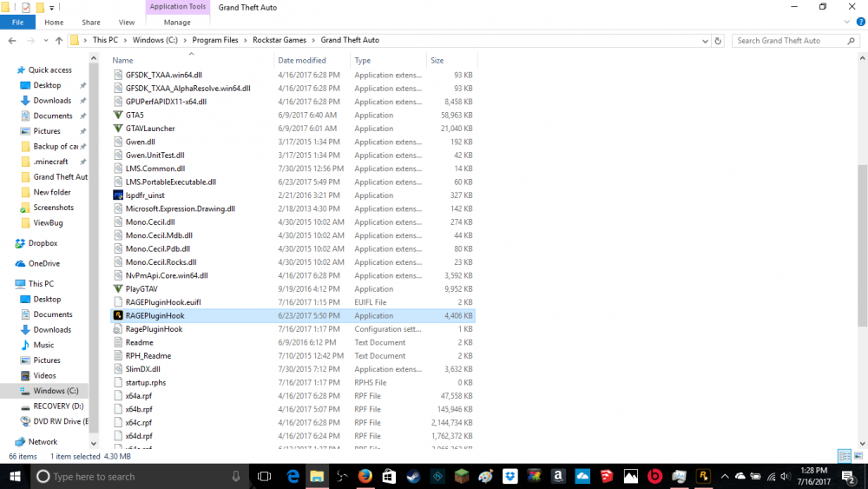This screenshot has height=489, width=868.
Task: Open Amazon app on the taskbar
Action: click(x=558, y=476)
